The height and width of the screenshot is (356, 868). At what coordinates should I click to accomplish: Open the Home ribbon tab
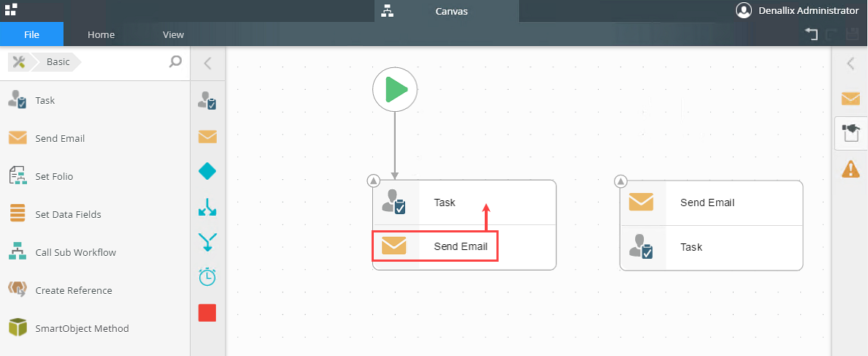101,34
